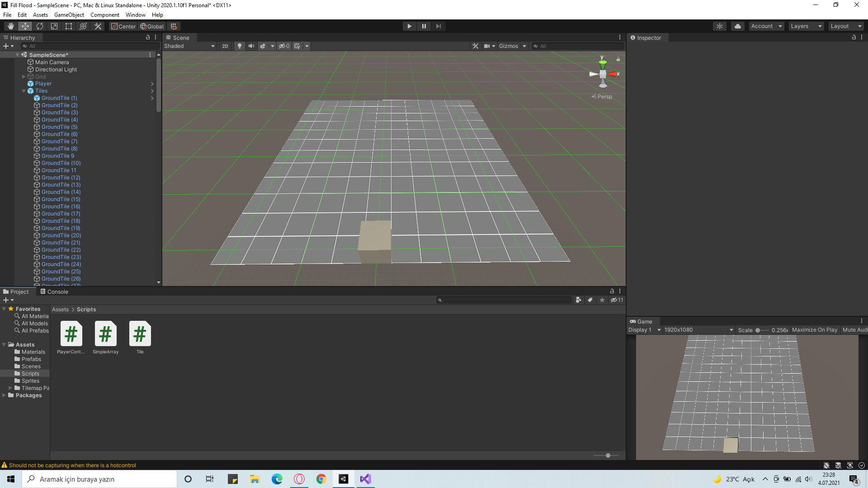
Task: Open Shaded draw mode dropdown
Action: click(x=189, y=46)
